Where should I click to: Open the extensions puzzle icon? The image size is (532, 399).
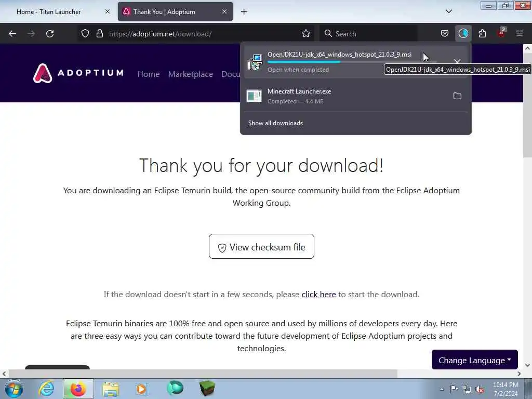482,34
